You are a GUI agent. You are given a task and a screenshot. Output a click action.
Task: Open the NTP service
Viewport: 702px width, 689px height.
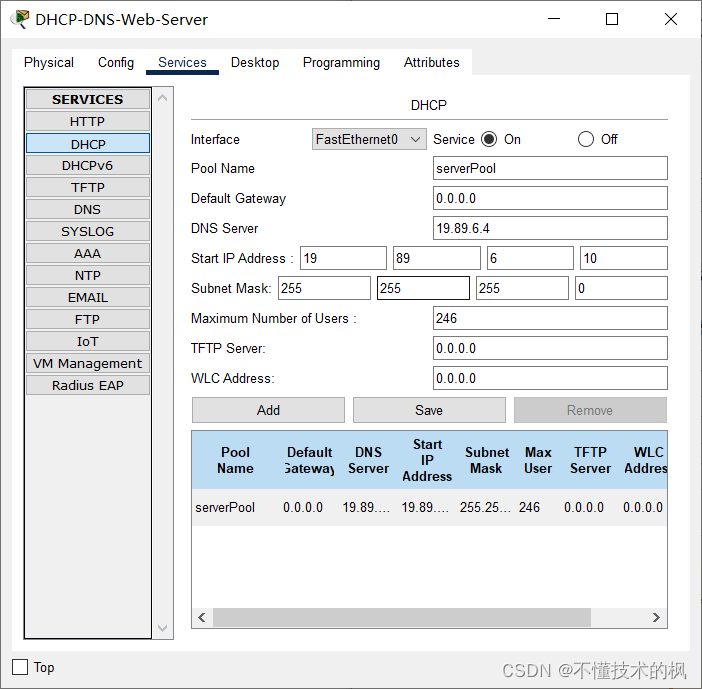(x=88, y=275)
